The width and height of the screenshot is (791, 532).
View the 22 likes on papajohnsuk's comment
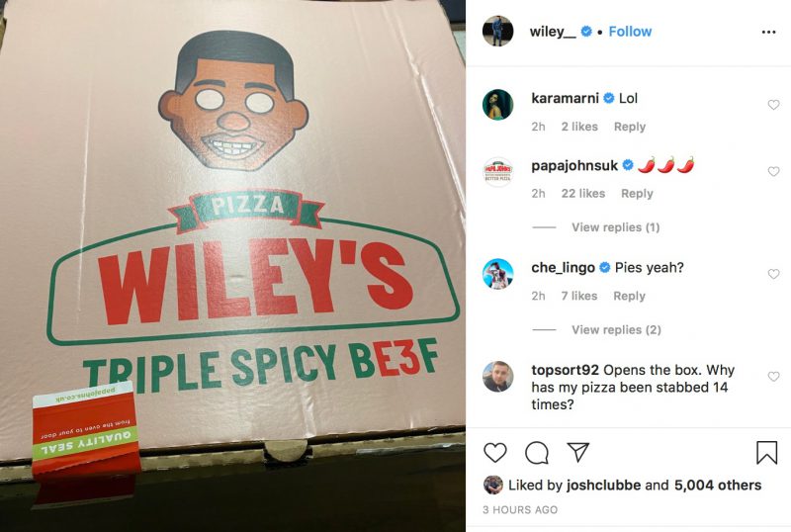coord(583,193)
